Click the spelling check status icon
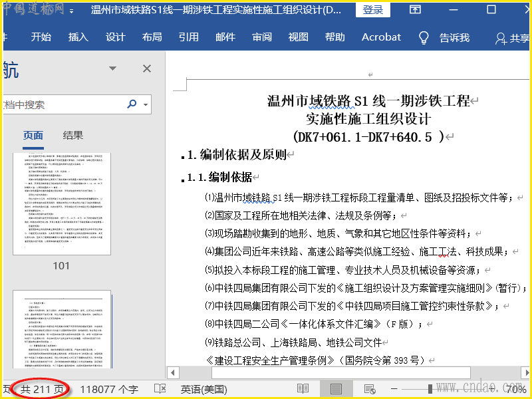The width and height of the screenshot is (532, 399). click(160, 389)
